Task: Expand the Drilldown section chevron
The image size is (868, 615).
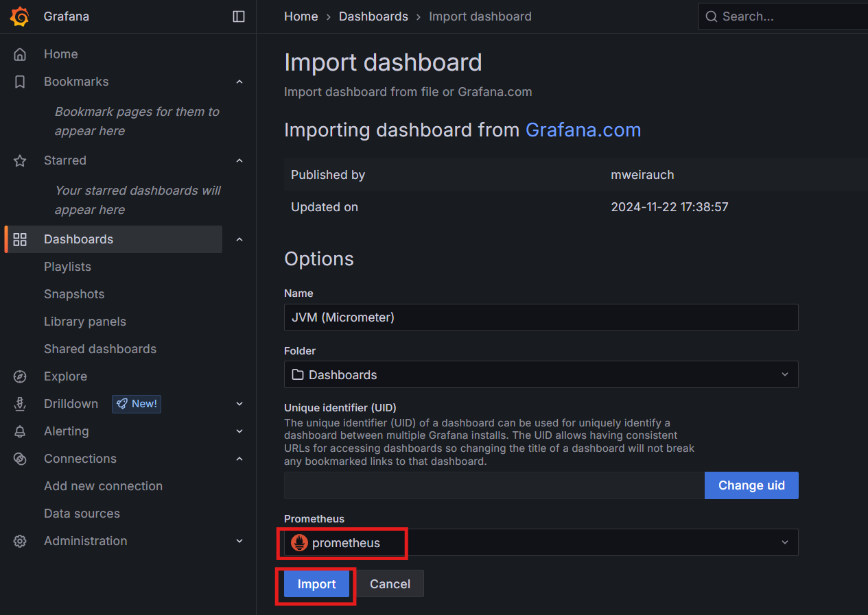Action: (239, 404)
